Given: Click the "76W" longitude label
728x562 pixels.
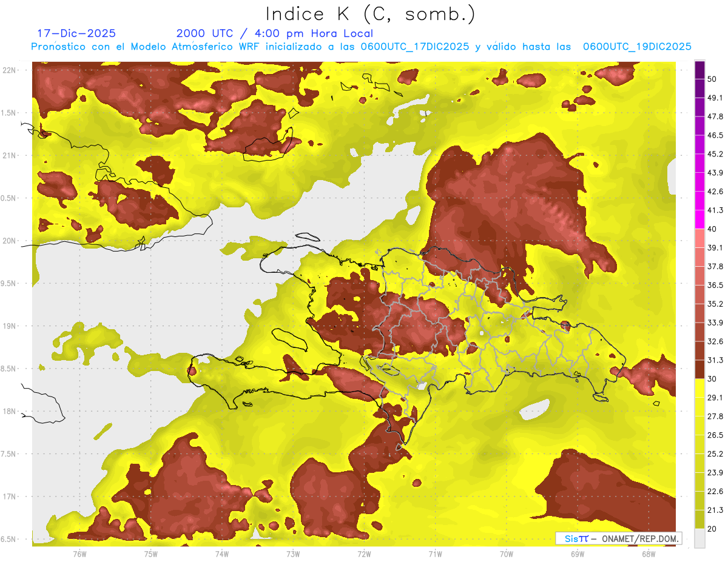Looking at the screenshot, I should click(79, 554).
